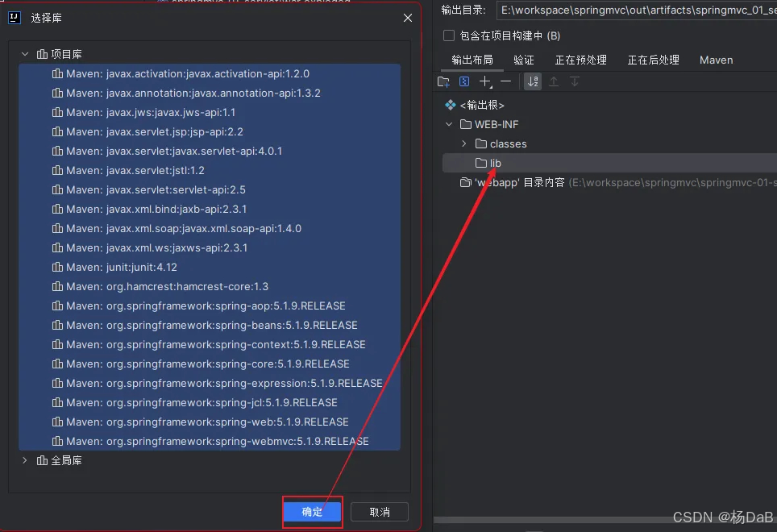777x532 pixels.
Task: Select jsp-api:2.2 library
Action: pos(209,131)
